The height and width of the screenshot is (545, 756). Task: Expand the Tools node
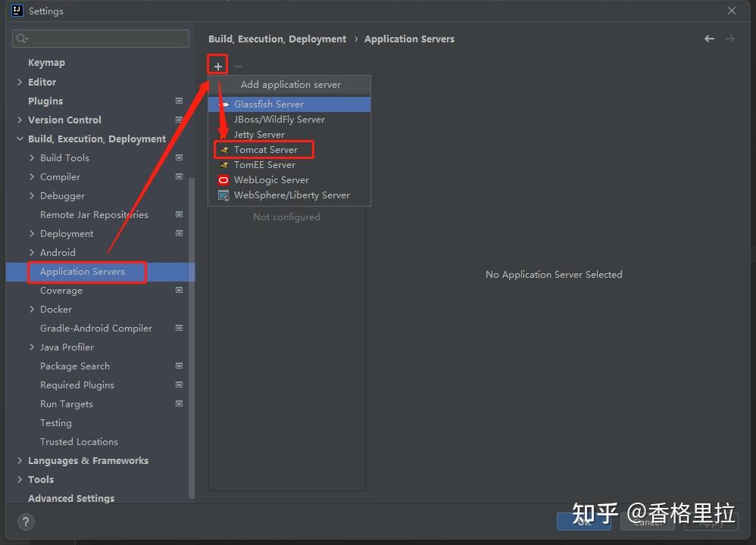click(20, 479)
